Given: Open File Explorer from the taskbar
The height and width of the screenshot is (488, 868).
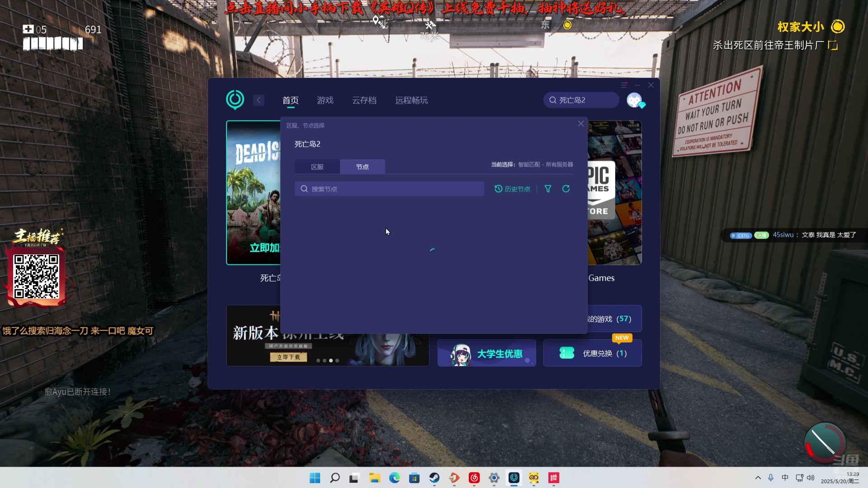Looking at the screenshot, I should (374, 478).
